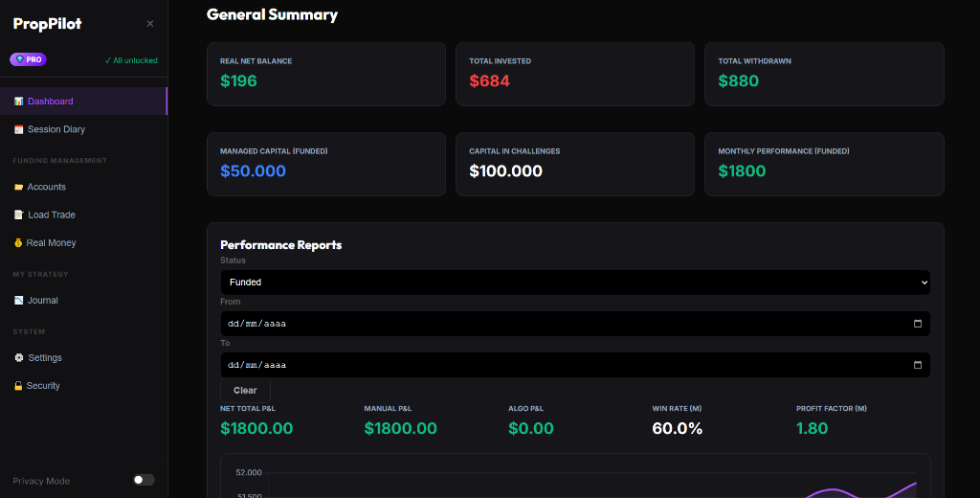980x498 pixels.
Task: Click the From date input field
Action: [575, 324]
